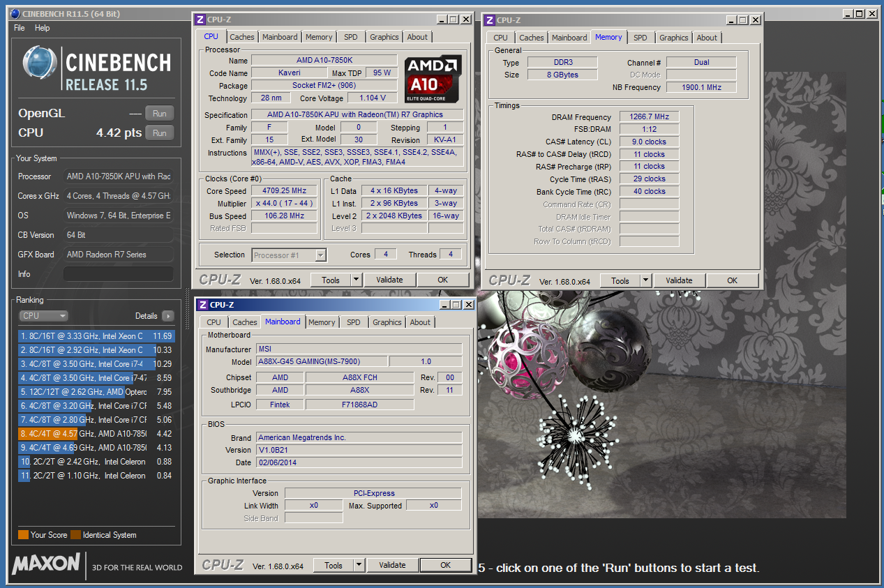Click Tools button in the Memory window
Screen dimensions: 884x588
click(x=620, y=280)
